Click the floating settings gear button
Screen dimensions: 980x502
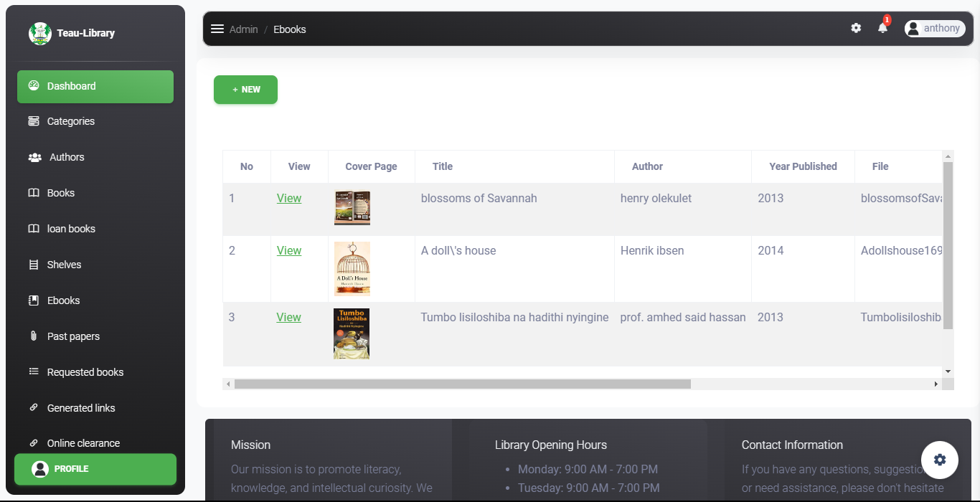(940, 460)
